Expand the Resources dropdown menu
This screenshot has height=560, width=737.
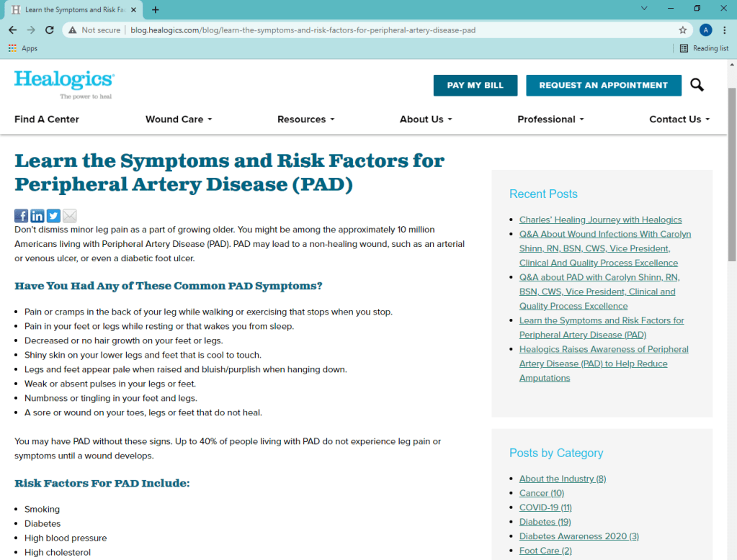tap(305, 119)
